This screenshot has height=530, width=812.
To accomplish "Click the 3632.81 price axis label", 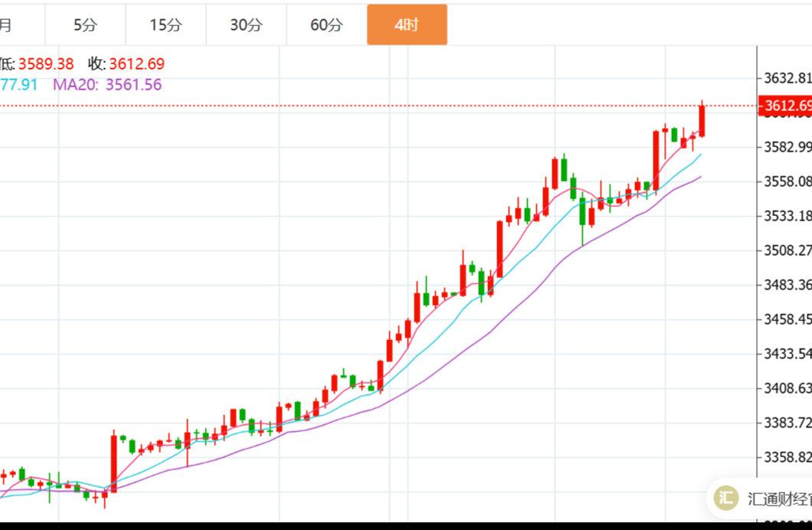I will click(787, 78).
